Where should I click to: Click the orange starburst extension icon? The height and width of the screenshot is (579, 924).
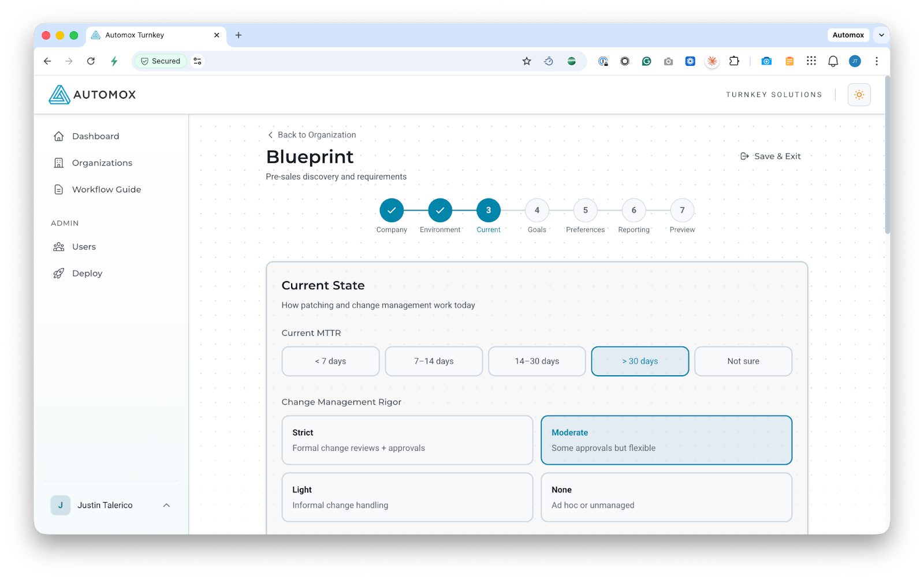(x=712, y=61)
